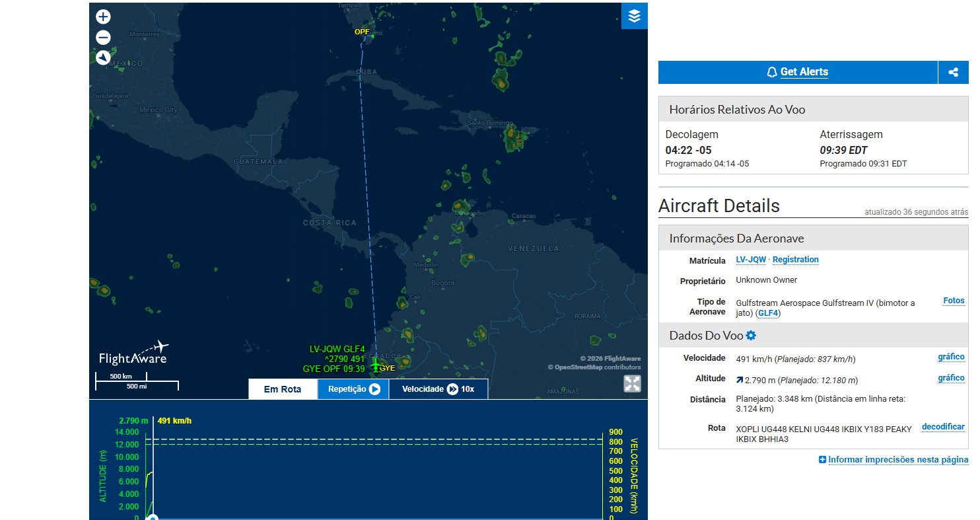The height and width of the screenshot is (520, 980).
Task: Click the green aircraft icon on the map
Action: point(376,364)
